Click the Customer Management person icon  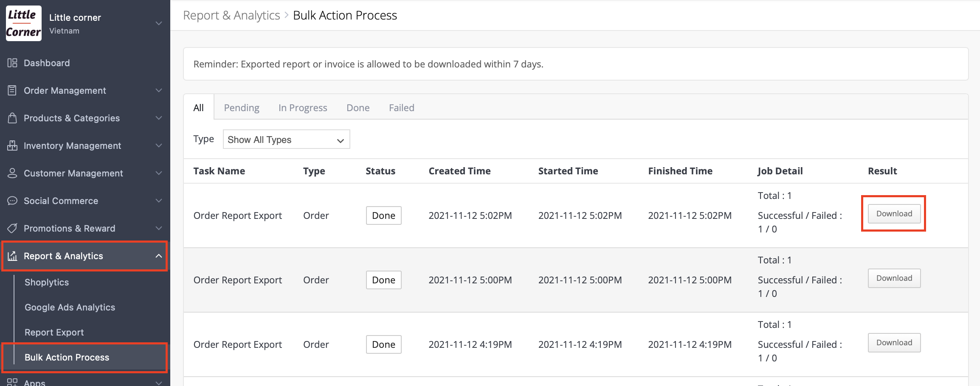coord(12,173)
